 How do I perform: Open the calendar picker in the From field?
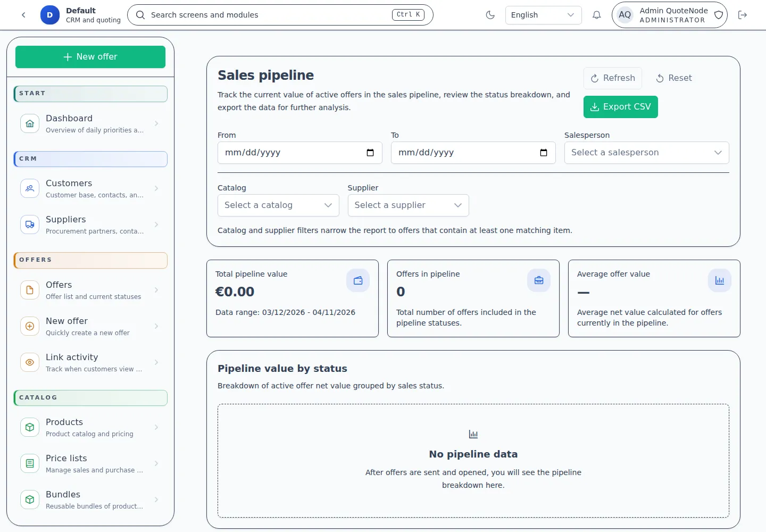coord(370,153)
